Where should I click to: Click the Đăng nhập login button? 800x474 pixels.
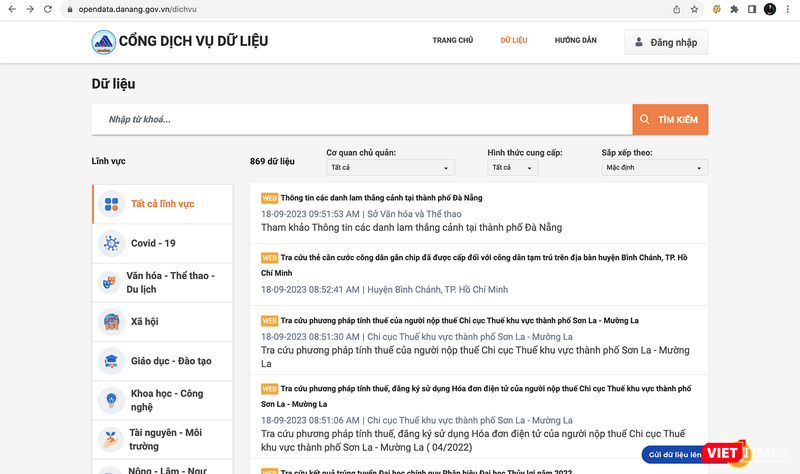[666, 42]
